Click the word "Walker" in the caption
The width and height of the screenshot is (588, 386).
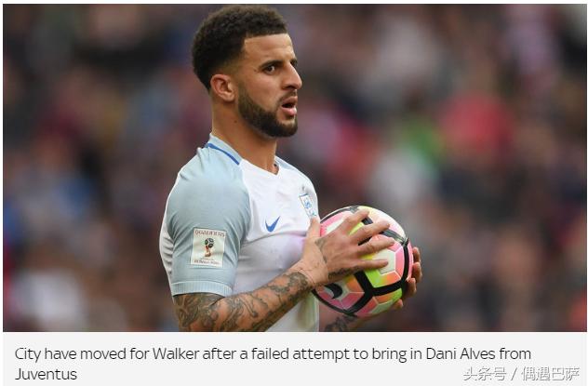(x=176, y=353)
